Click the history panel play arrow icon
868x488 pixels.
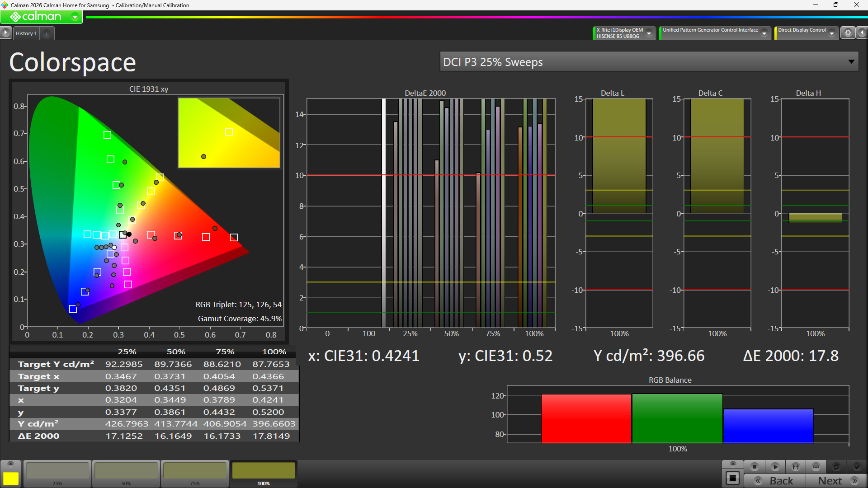click(x=5, y=33)
